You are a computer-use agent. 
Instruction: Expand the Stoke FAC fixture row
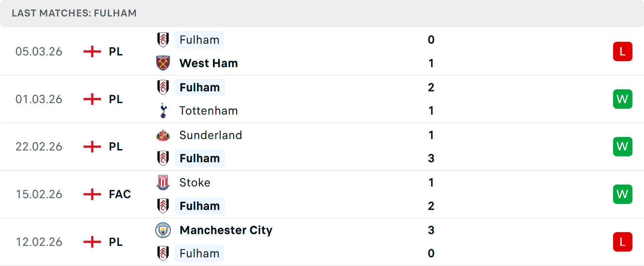point(322,194)
